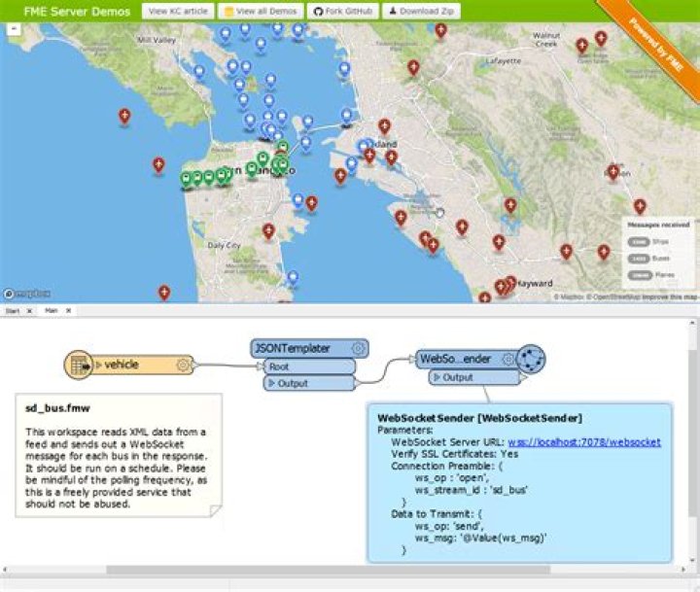Click the Mapbox logo on the map
This screenshot has height=592, width=700.
[28, 294]
